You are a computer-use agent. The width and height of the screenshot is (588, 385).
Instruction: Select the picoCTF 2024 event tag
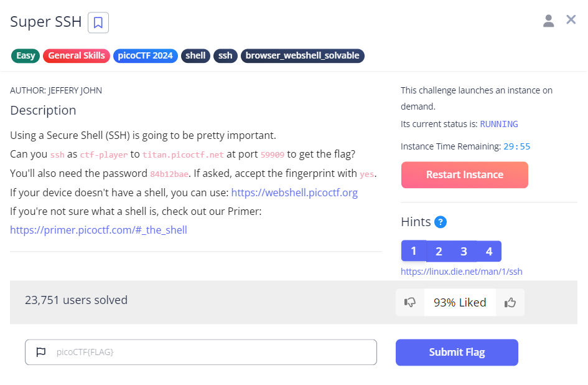pos(146,55)
